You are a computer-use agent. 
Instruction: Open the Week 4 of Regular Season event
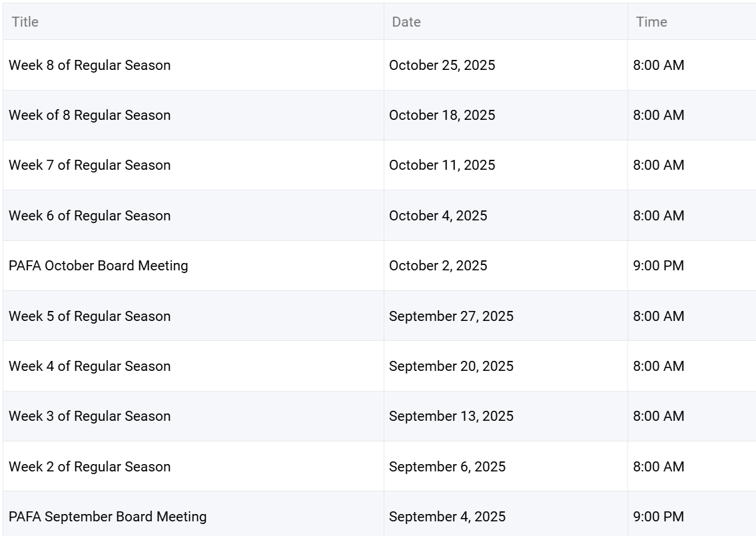click(90, 366)
